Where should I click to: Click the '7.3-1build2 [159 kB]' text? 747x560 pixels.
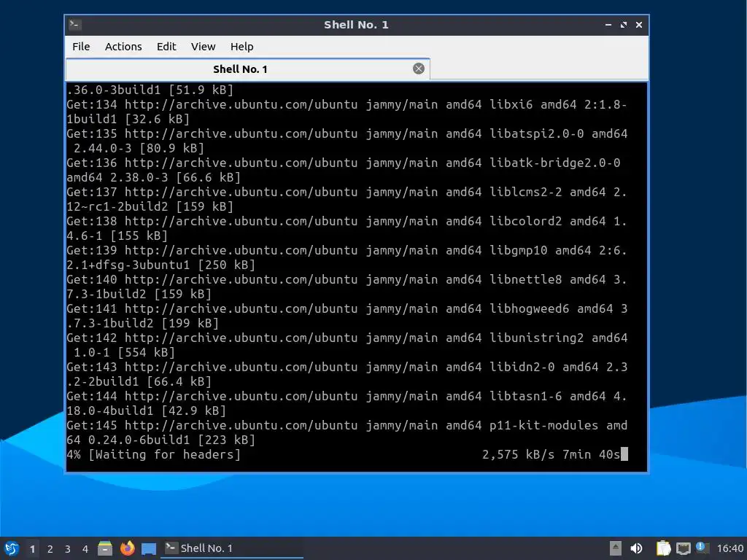tap(139, 294)
